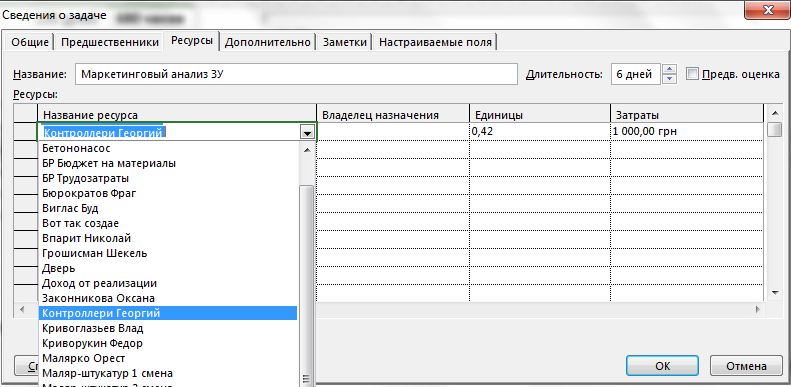Increase duration with the up spinner arrow
The width and height of the screenshot is (791, 387).
pyautogui.click(x=669, y=69)
